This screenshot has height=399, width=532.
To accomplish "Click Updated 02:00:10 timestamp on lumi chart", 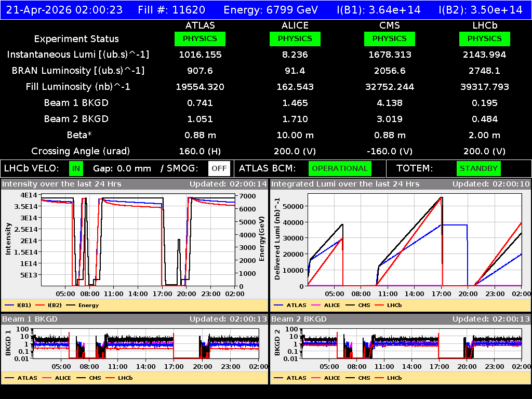I will click(x=491, y=184).
